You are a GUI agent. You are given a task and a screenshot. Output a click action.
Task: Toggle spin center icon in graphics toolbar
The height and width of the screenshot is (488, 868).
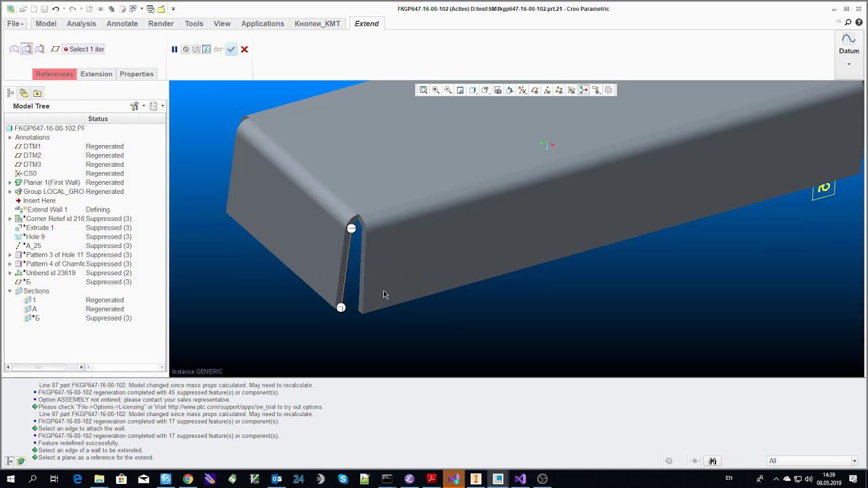point(583,90)
